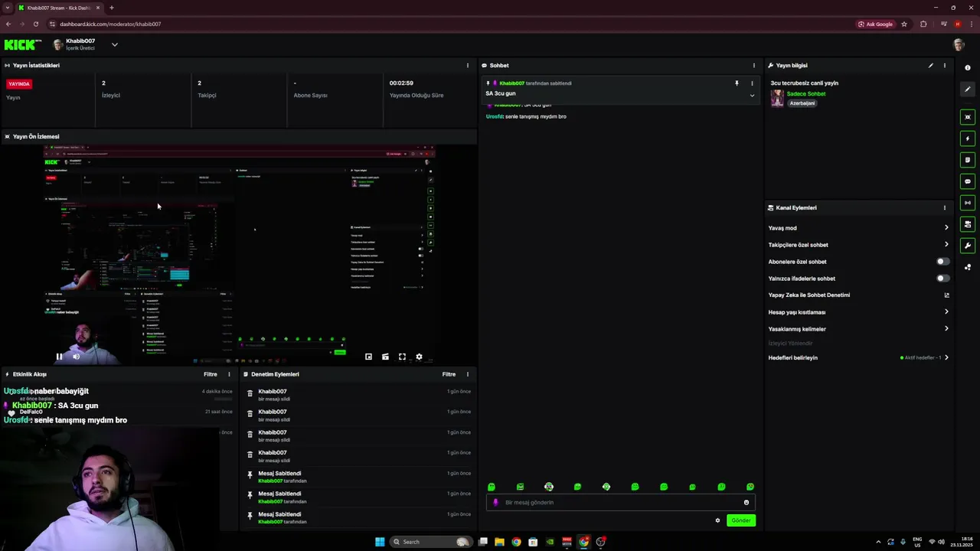The width and height of the screenshot is (980, 551).
Task: Select the pencil icon in right sidebar
Action: [968, 90]
